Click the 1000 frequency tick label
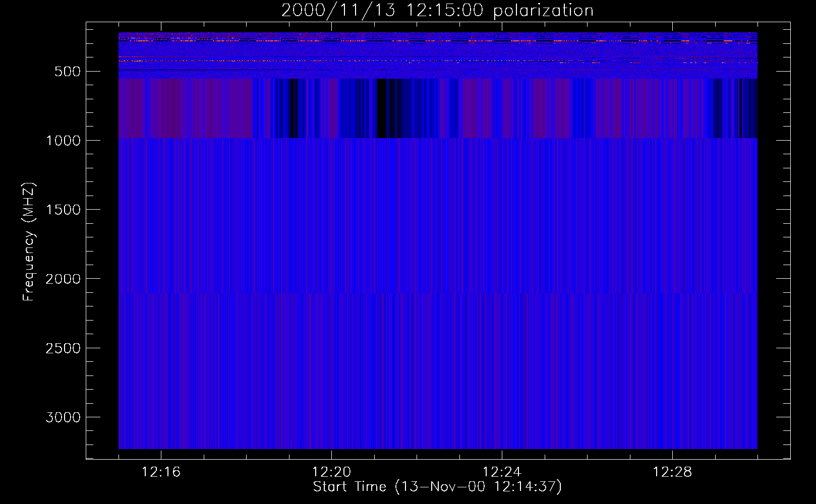Image resolution: width=816 pixels, height=504 pixels. (63, 141)
